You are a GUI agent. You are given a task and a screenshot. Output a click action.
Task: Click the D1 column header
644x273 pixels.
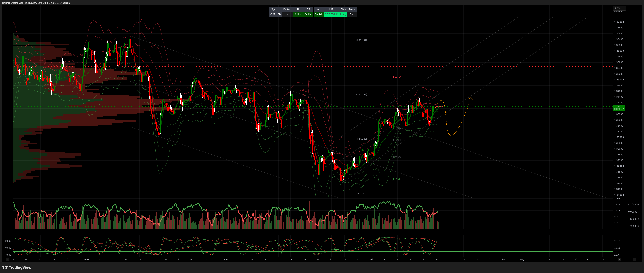click(x=308, y=9)
